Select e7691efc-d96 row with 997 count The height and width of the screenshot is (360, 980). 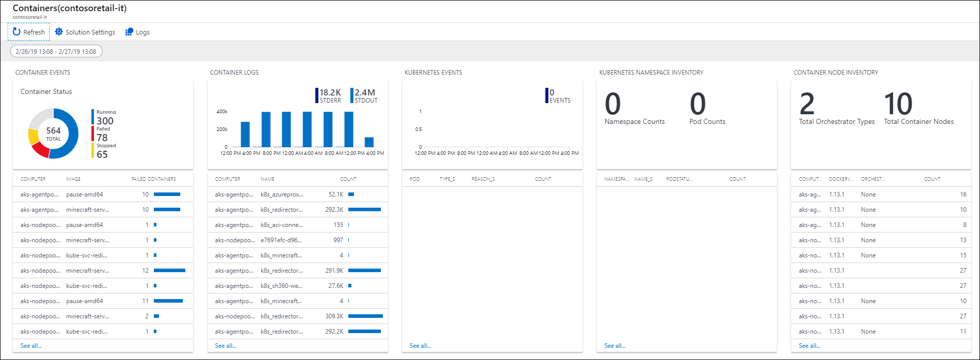click(298, 240)
